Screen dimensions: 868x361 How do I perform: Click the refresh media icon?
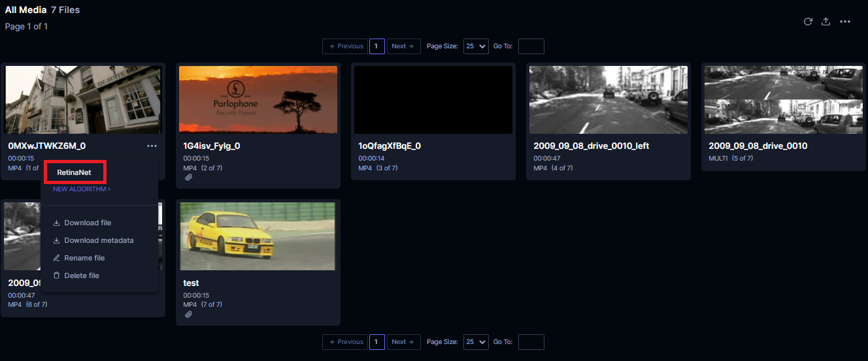pos(808,22)
